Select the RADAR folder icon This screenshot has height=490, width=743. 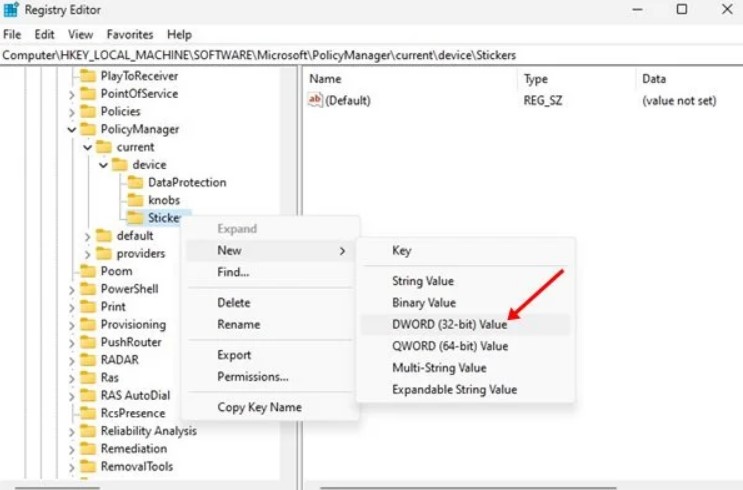click(x=88, y=360)
